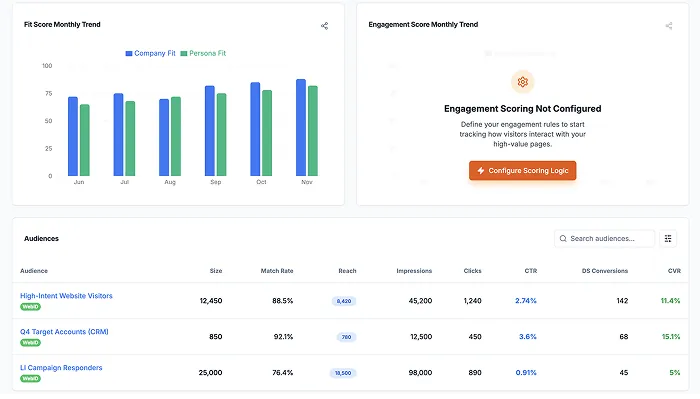Click the Configure Scoring Logic button
This screenshot has height=399, width=700.
(522, 170)
